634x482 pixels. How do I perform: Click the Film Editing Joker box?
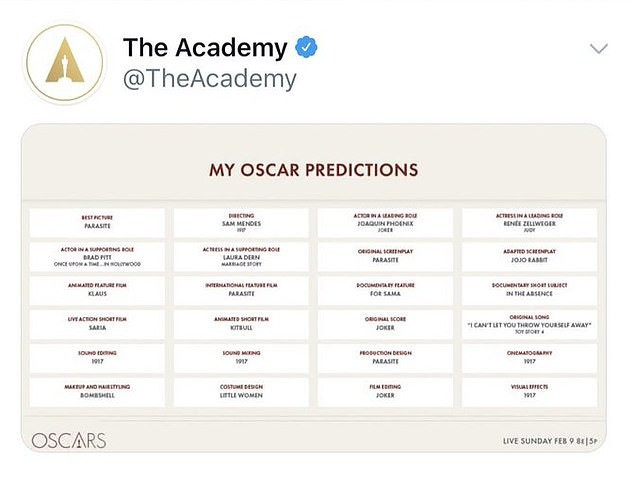point(385,392)
